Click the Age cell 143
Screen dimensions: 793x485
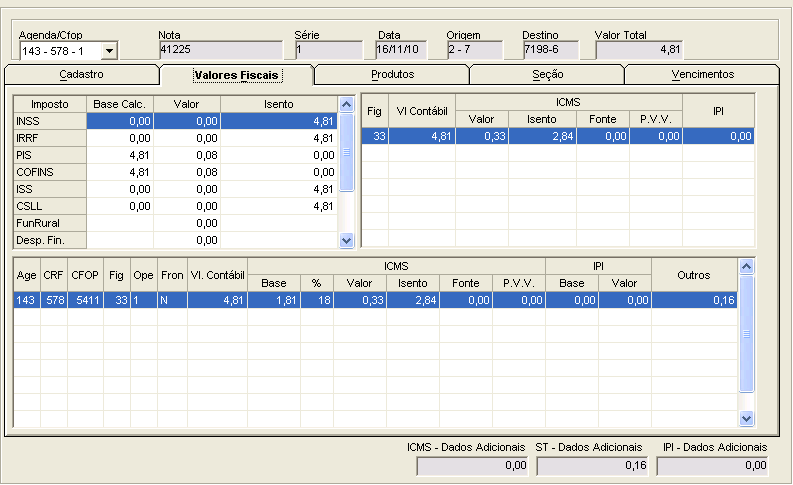(26, 300)
